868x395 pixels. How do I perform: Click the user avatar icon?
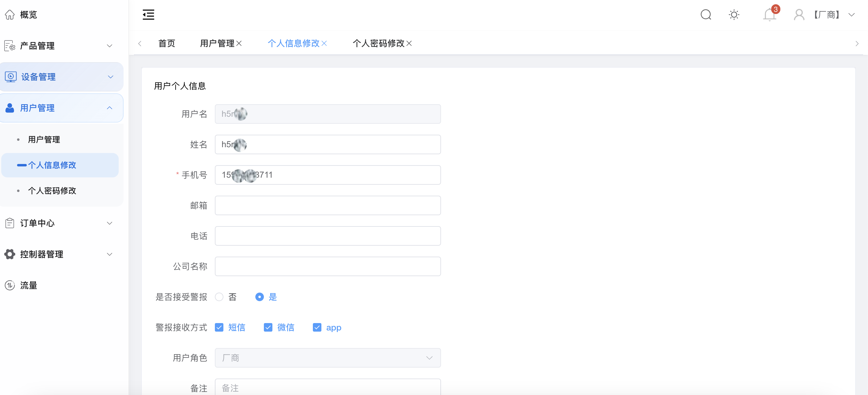click(x=799, y=15)
